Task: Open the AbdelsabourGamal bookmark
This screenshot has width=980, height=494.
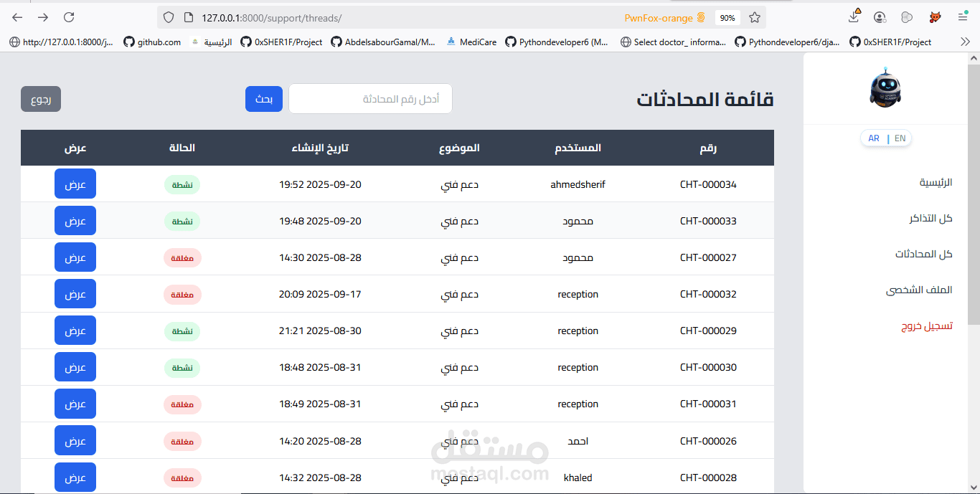Action: pos(383,42)
